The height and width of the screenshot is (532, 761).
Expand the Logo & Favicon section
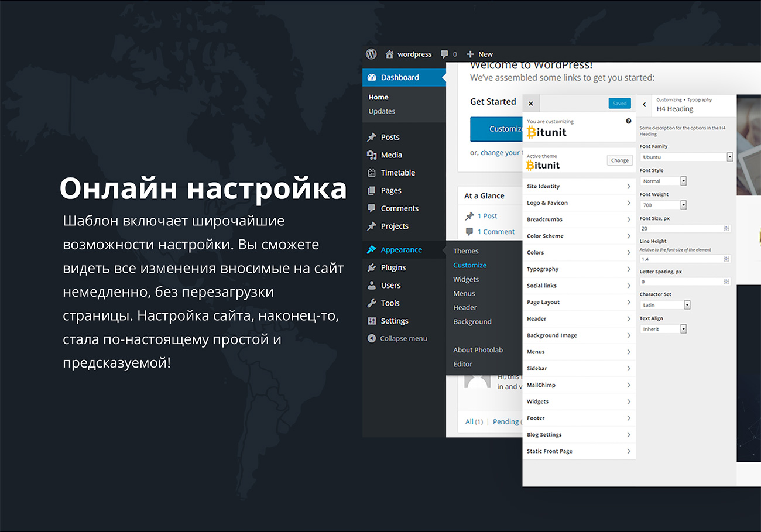pos(579,202)
